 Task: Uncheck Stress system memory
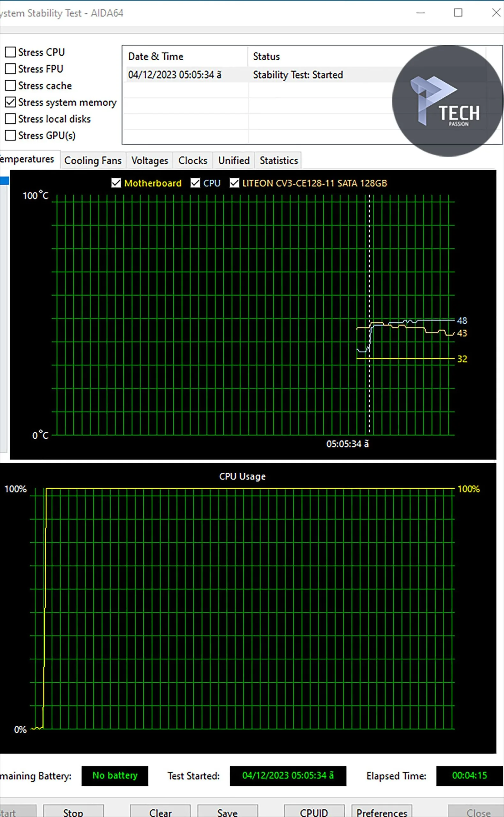(x=10, y=102)
